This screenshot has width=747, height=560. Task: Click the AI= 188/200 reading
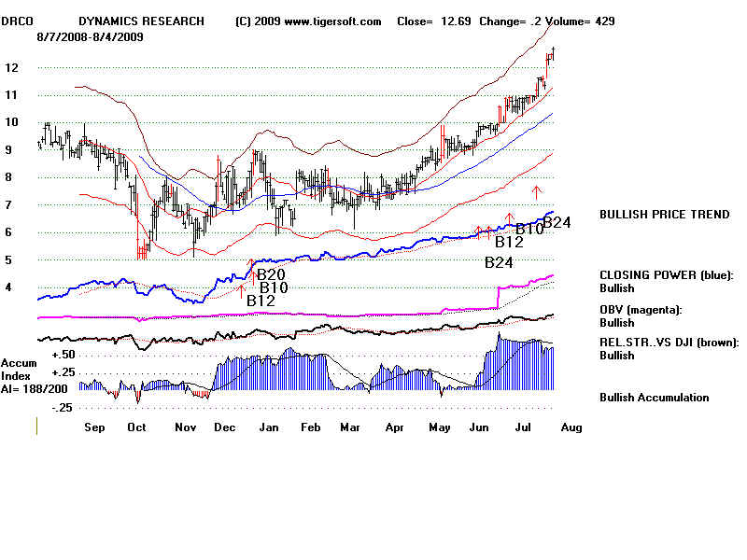coord(35,389)
